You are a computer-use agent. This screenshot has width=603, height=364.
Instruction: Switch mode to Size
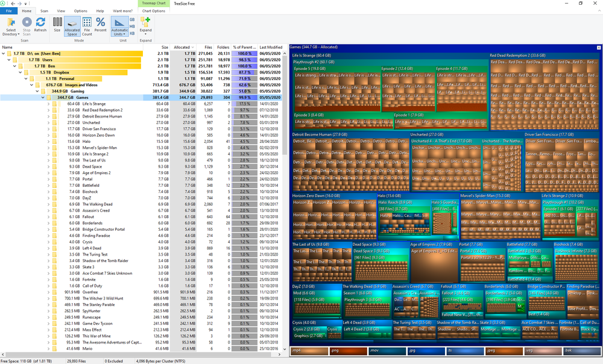pos(57,25)
